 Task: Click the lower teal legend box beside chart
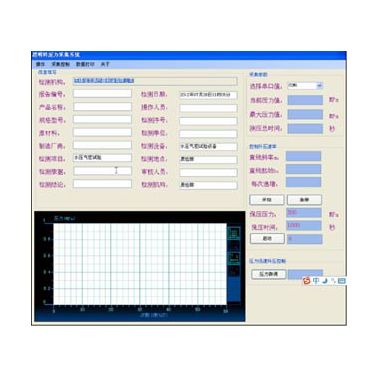pyautogui.click(x=234, y=258)
